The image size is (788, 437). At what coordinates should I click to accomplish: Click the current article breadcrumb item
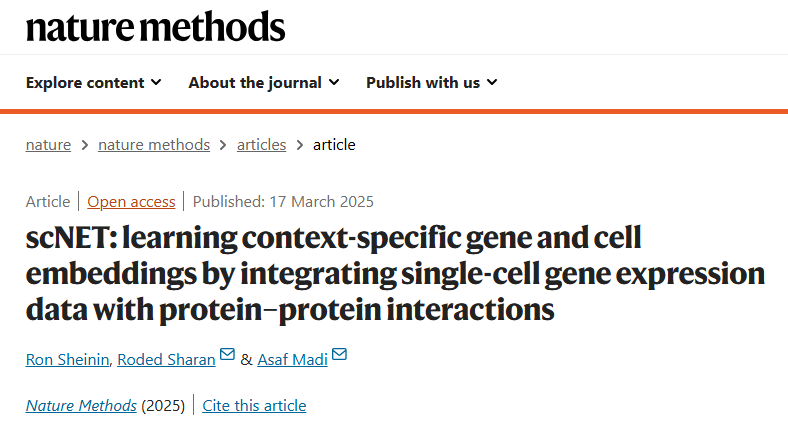tap(334, 145)
